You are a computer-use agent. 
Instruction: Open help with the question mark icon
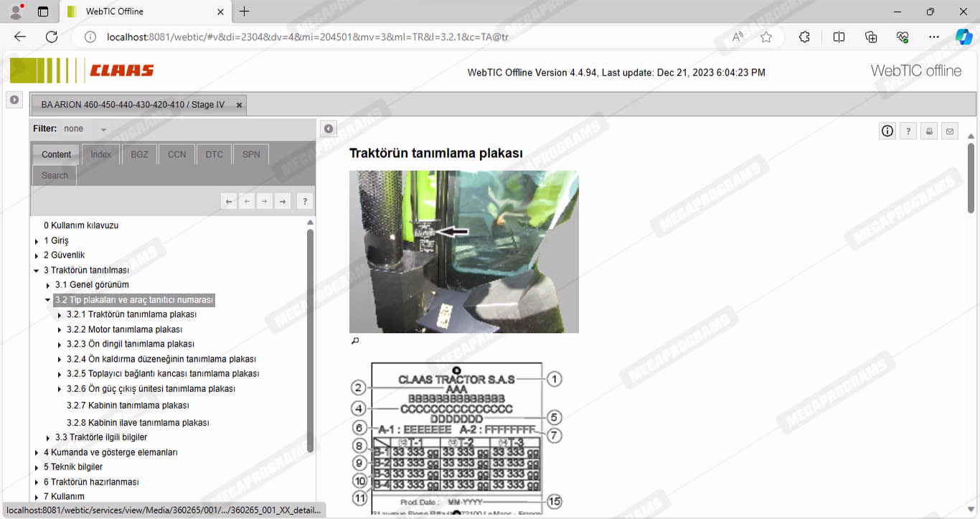(908, 131)
